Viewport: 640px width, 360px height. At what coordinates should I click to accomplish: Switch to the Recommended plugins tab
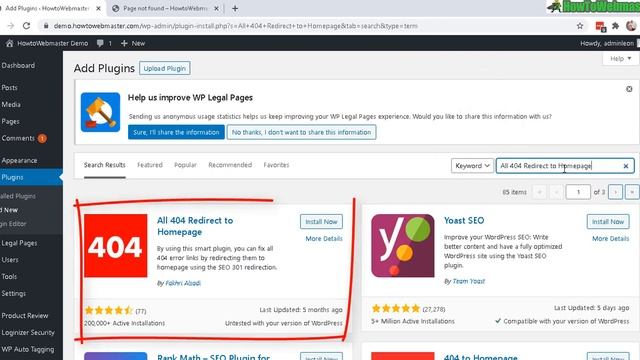[230, 165]
